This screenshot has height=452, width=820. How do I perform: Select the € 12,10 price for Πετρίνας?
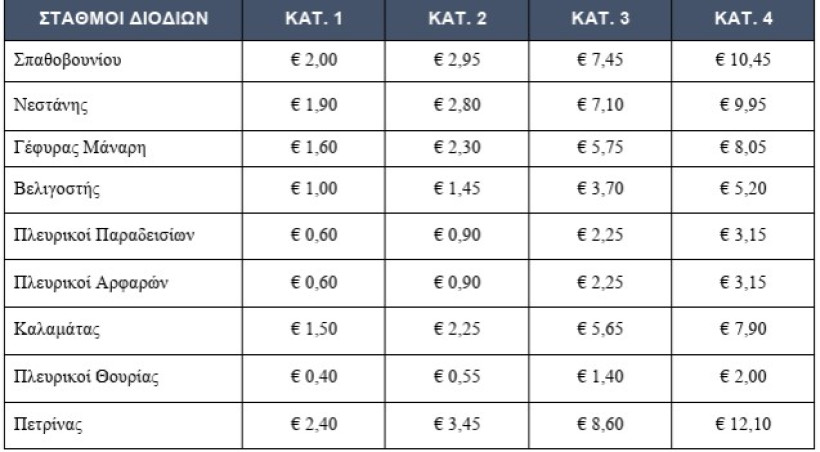click(742, 423)
